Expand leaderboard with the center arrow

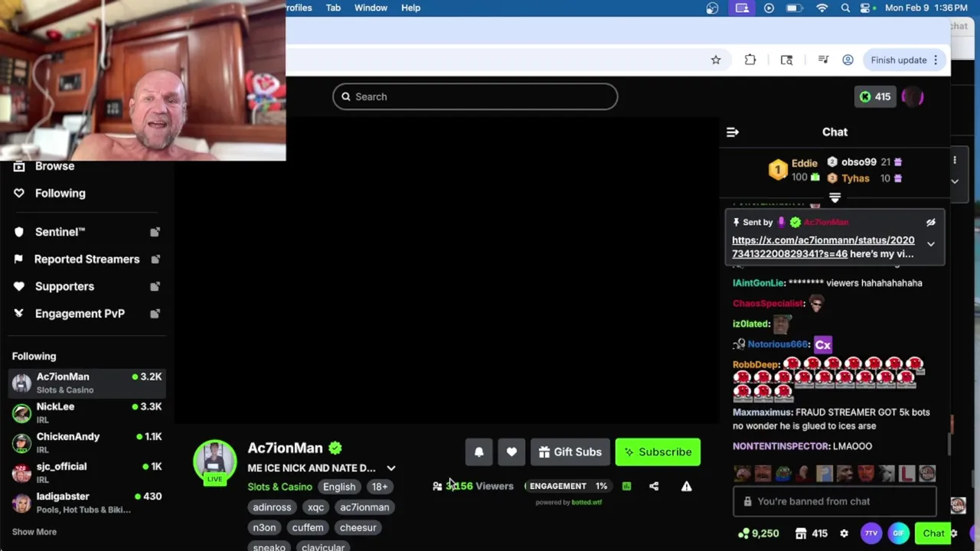(835, 197)
